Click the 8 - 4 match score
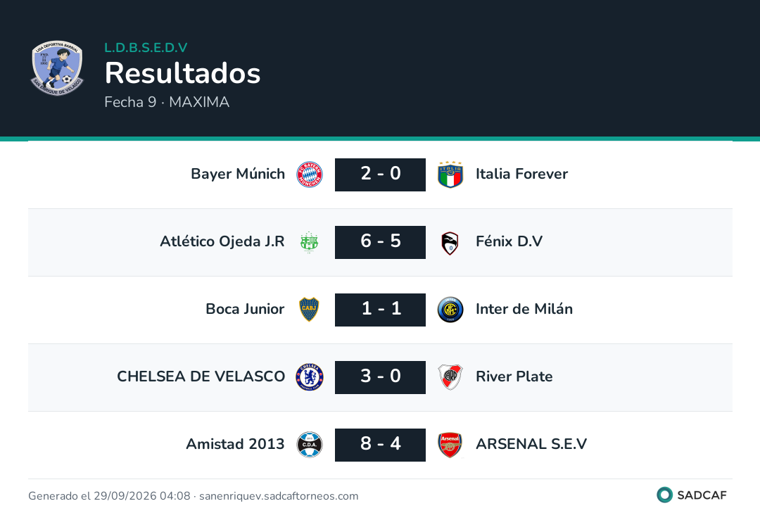 [381, 445]
